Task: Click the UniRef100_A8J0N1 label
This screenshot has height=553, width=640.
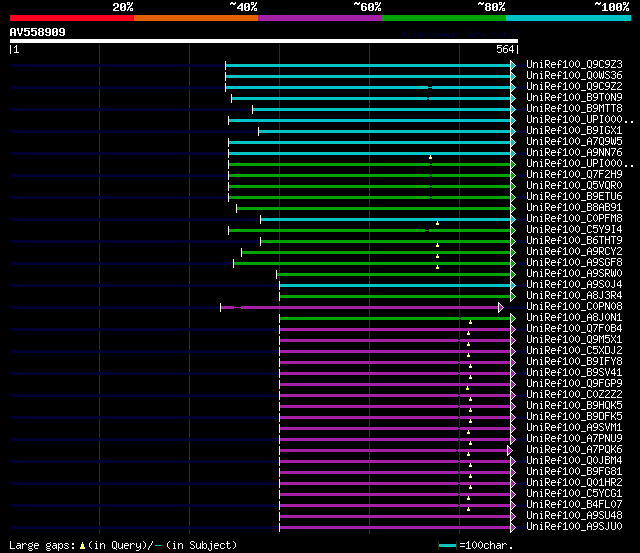Action: (574, 318)
